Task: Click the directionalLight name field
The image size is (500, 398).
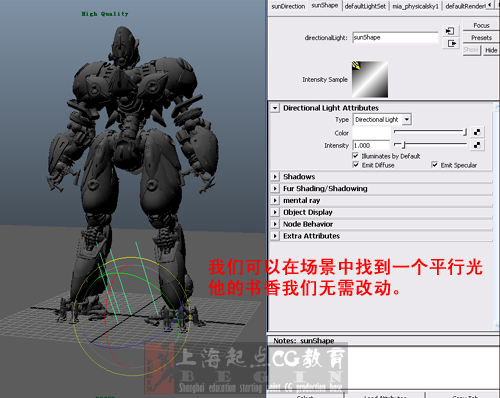Action: (x=395, y=37)
